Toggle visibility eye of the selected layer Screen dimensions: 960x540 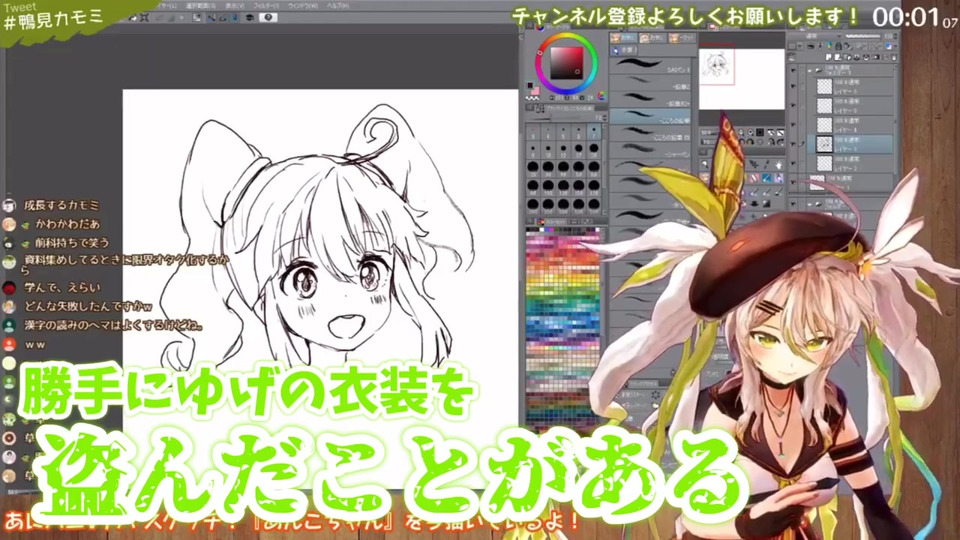794,144
